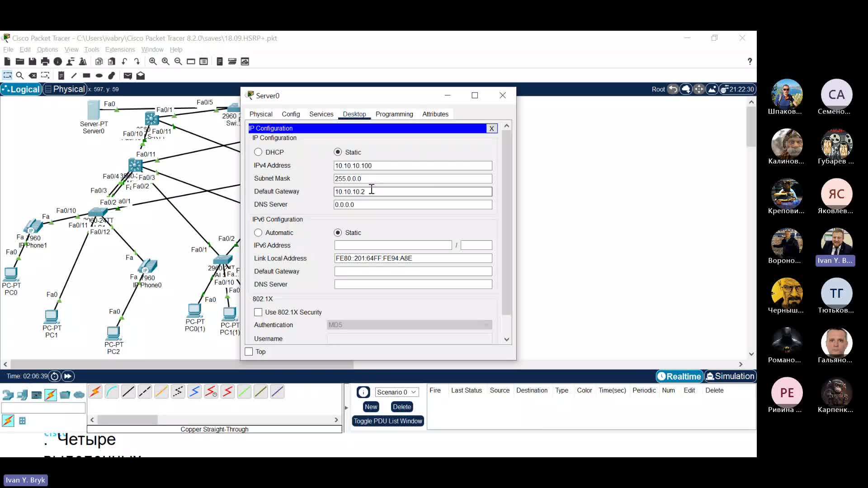
Task: Open the Authentication MD5 dropdown
Action: (x=409, y=325)
